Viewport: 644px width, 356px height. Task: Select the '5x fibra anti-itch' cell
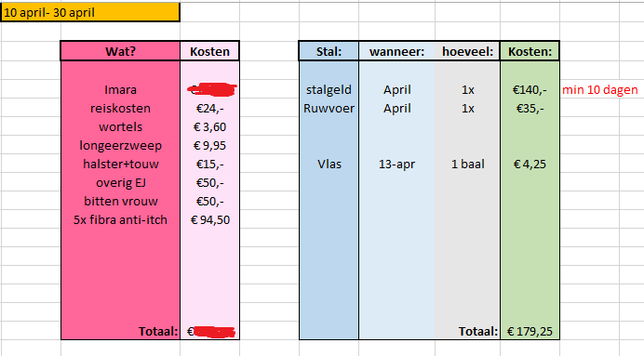coord(120,220)
